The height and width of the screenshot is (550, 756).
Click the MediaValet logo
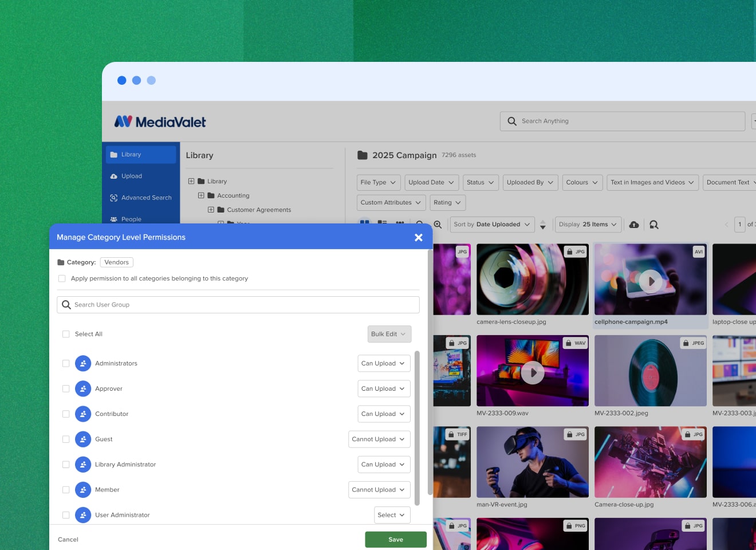[160, 121]
